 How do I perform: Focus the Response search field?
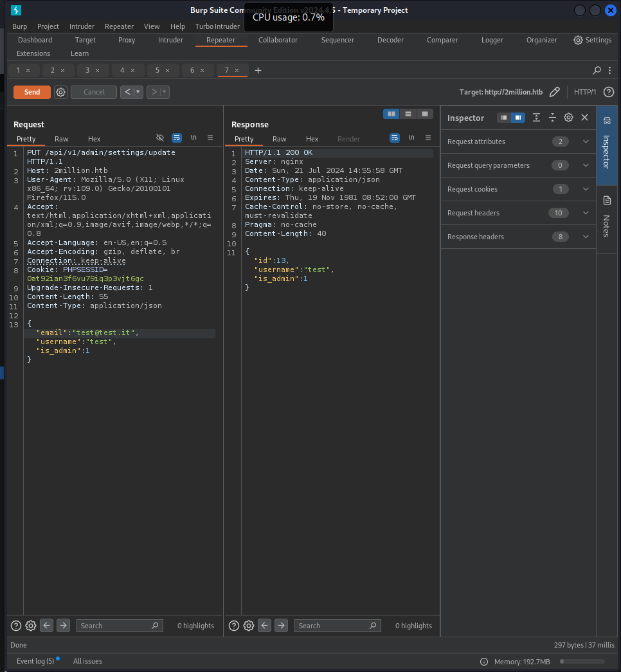click(x=337, y=626)
